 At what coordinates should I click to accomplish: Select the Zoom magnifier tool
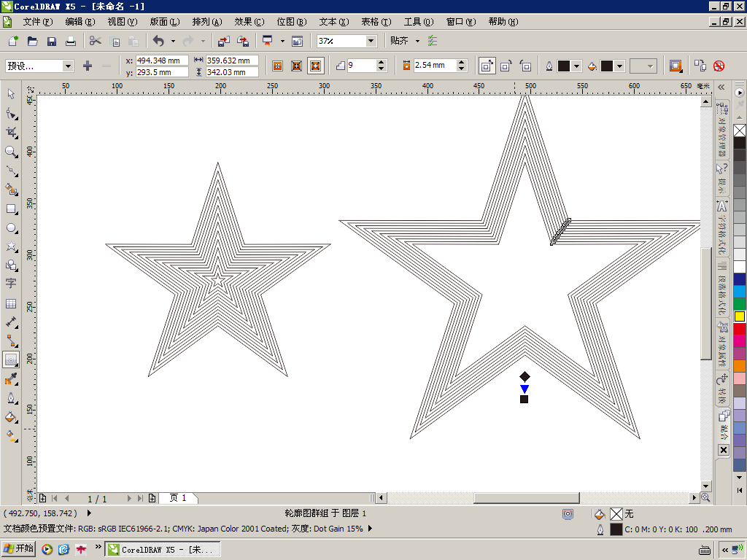tap(11, 152)
